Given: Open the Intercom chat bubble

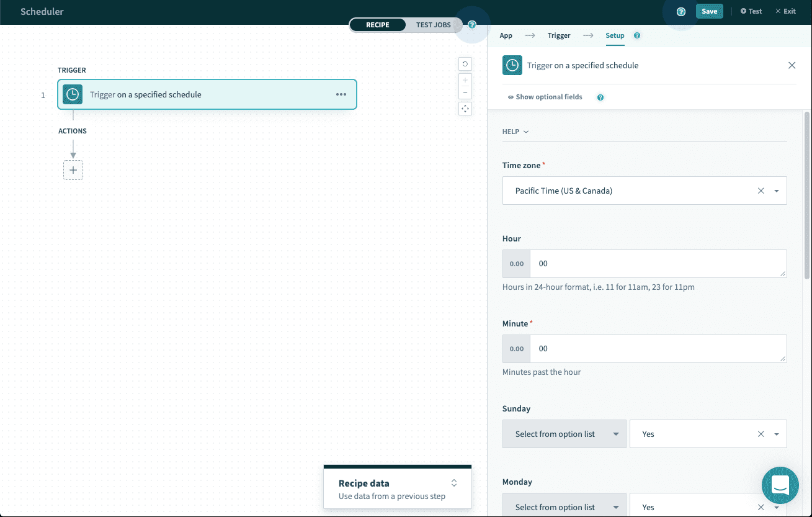Looking at the screenshot, I should point(780,485).
